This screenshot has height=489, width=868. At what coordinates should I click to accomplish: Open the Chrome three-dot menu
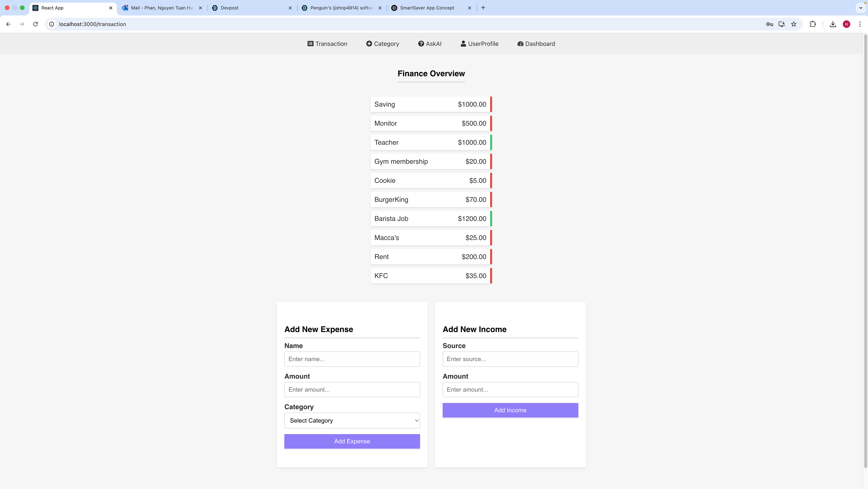pos(860,24)
